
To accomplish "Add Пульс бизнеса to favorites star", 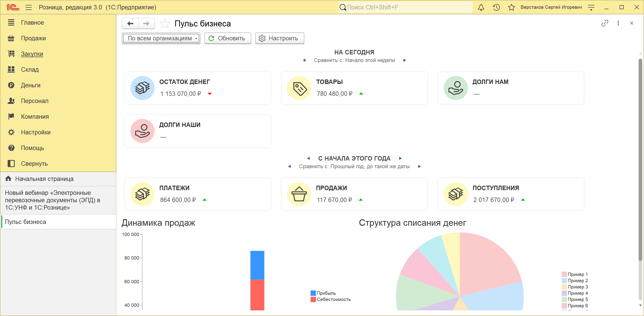I will [x=165, y=24].
